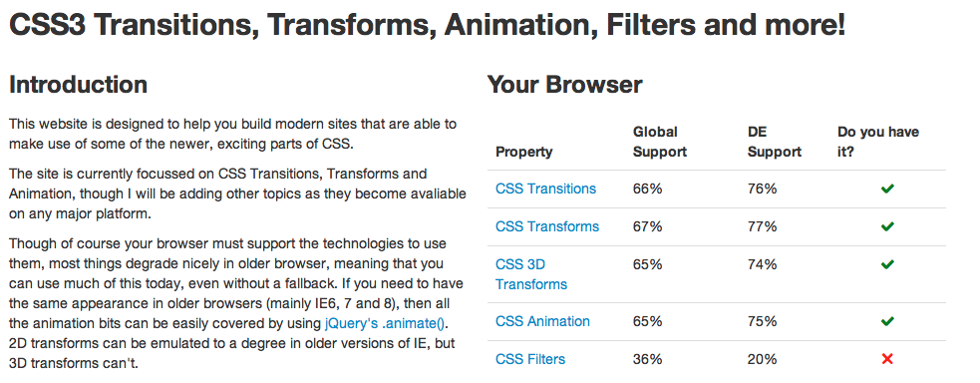Click the Introduction heading
The height and width of the screenshot is (383, 980).
(78, 85)
